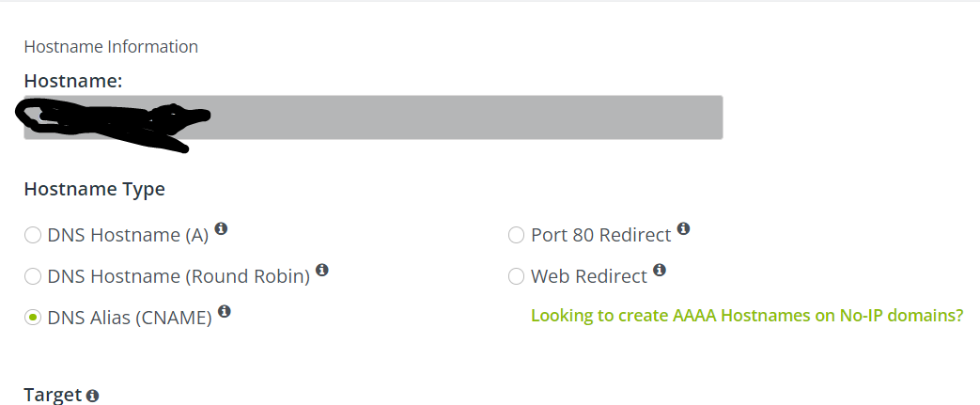Screen dimensions: 980x405
Task: Click the 'Hostname Type' section heading
Action: [94, 190]
